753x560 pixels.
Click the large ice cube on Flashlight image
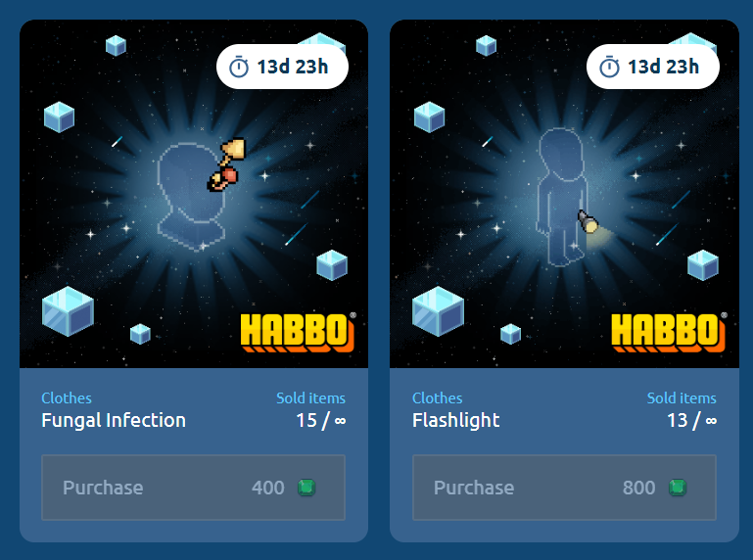point(438,311)
